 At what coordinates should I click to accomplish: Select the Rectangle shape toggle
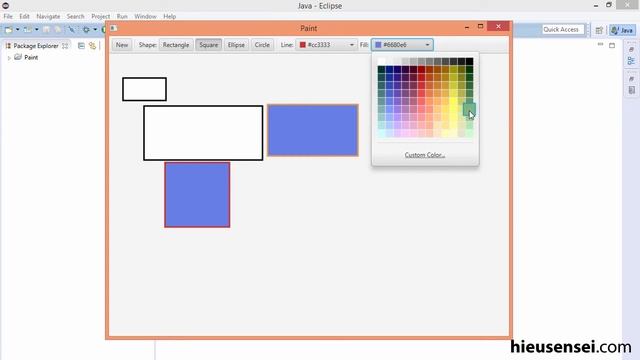176,45
